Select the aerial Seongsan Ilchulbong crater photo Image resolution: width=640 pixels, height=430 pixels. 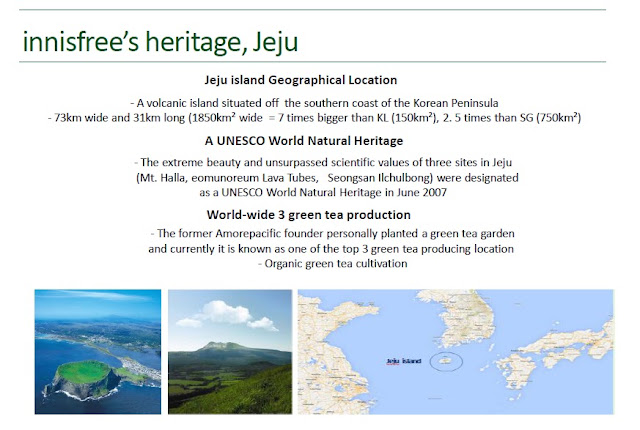98,352
